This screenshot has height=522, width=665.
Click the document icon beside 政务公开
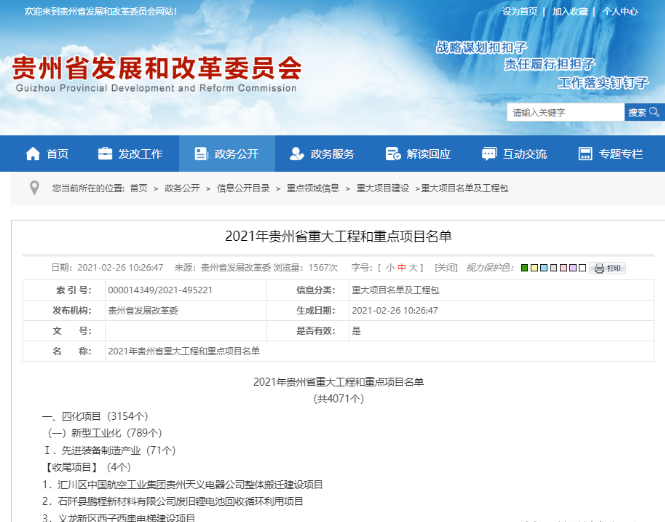coord(201,154)
